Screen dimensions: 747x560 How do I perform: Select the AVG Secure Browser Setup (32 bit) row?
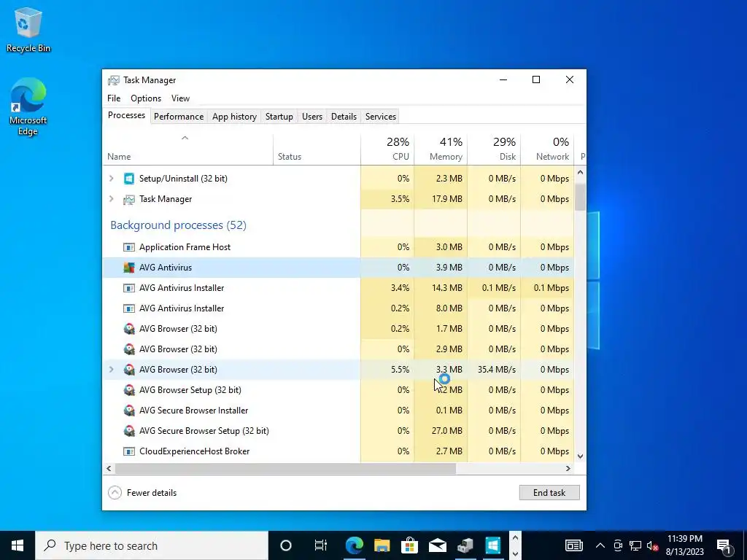point(338,431)
